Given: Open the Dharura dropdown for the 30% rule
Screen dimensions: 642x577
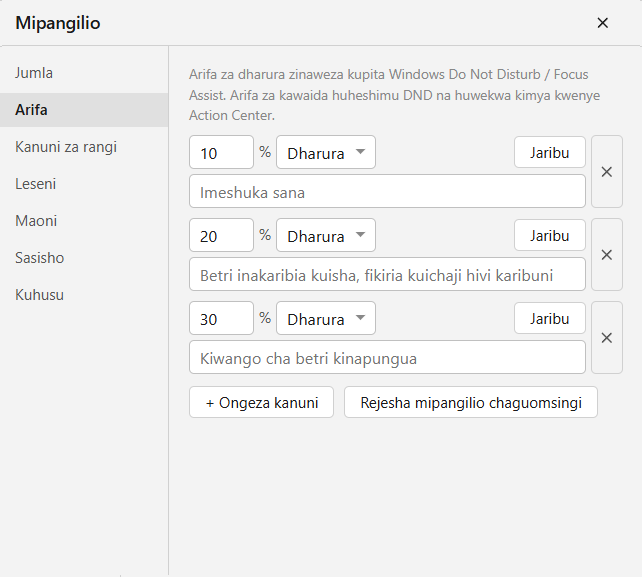Looking at the screenshot, I should pyautogui.click(x=326, y=318).
